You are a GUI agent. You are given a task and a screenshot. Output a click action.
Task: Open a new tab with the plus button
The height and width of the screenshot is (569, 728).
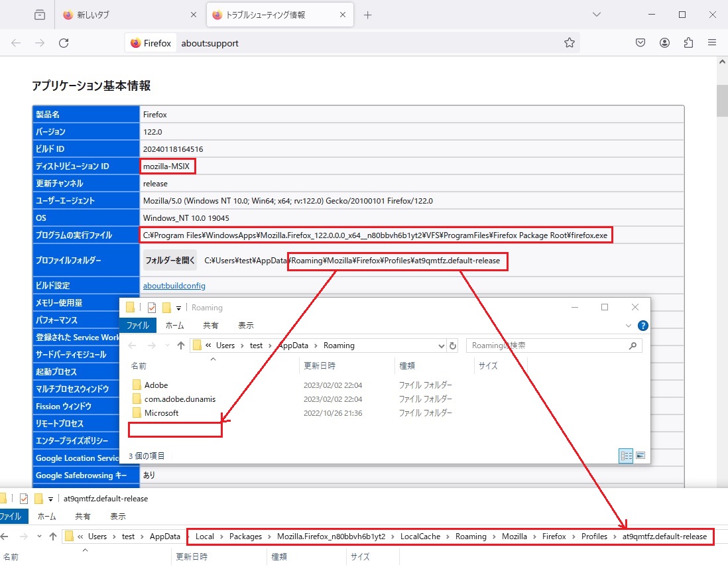368,15
